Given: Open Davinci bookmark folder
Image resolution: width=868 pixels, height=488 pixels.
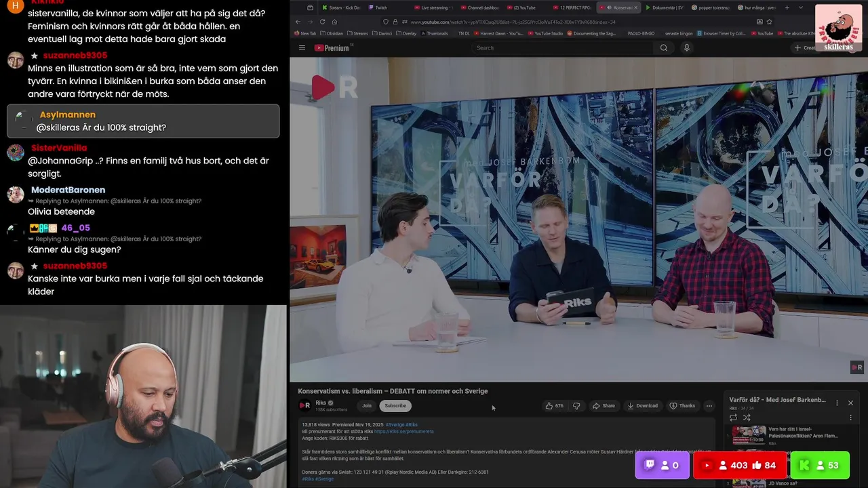Looking at the screenshot, I should click(x=383, y=33).
